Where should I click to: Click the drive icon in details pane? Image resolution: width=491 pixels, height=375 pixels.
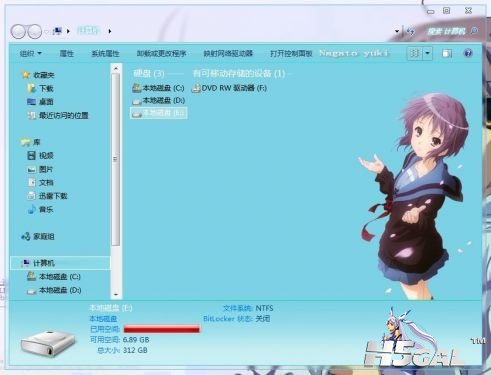click(x=49, y=343)
